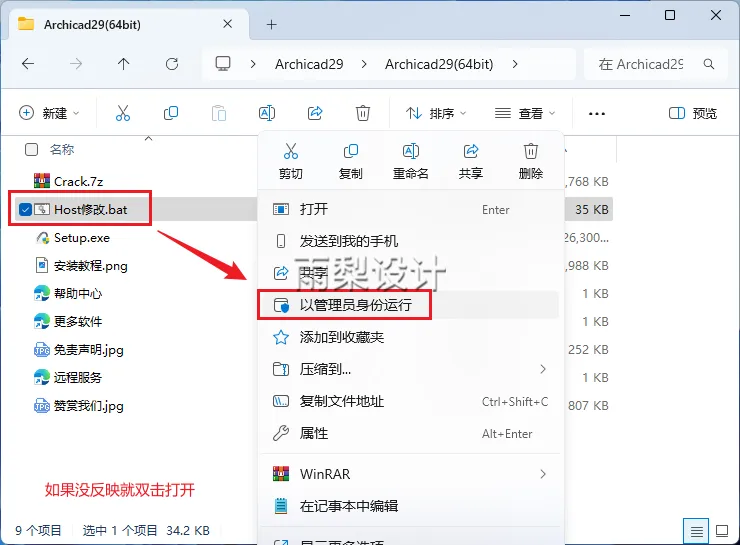Viewport: 740px width, 545px height.
Task: Expand the chevron after Archicad29 in the address bar
Action: [364, 64]
